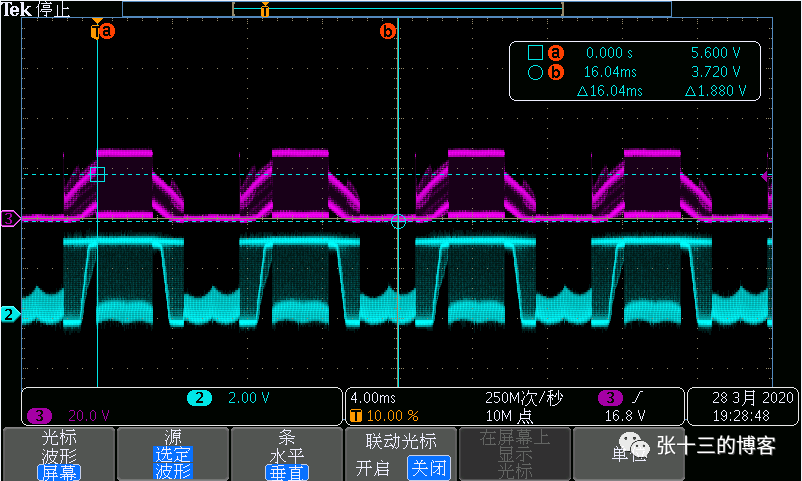Image resolution: width=802 pixels, height=481 pixels.
Task: Click the square cursor a symbol on waveform
Action: pos(97,174)
